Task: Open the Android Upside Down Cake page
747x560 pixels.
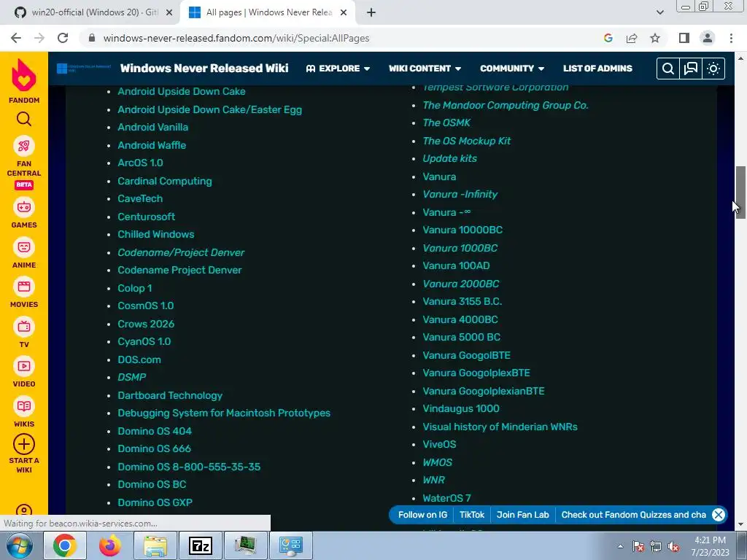Action: 182,91
